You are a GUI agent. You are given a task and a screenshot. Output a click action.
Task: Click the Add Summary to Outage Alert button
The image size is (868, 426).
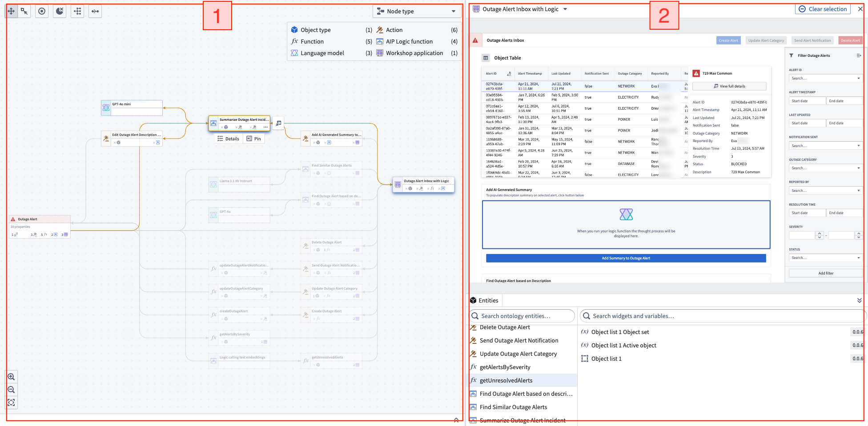(626, 258)
